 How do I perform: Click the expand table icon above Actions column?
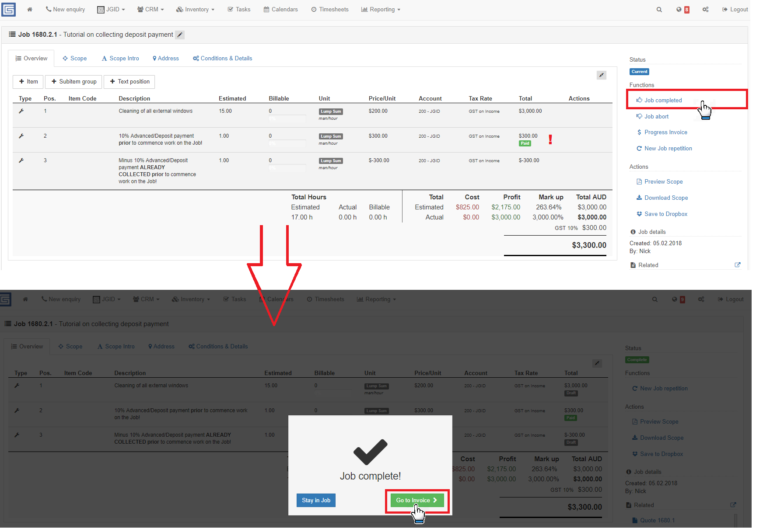click(602, 75)
